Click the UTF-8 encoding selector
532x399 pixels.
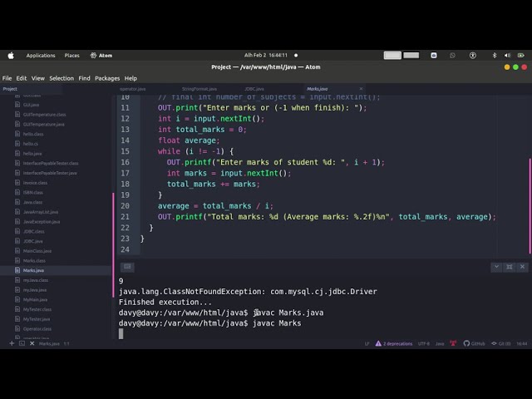click(423, 343)
